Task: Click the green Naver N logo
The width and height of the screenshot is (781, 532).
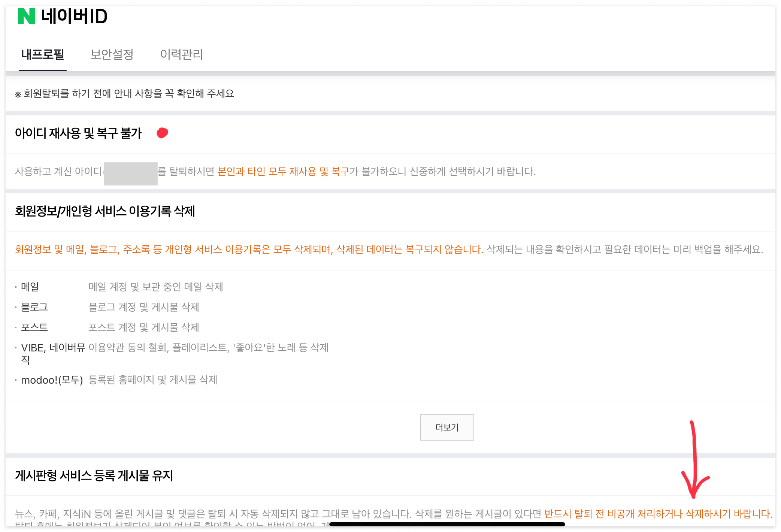Action: click(x=27, y=16)
